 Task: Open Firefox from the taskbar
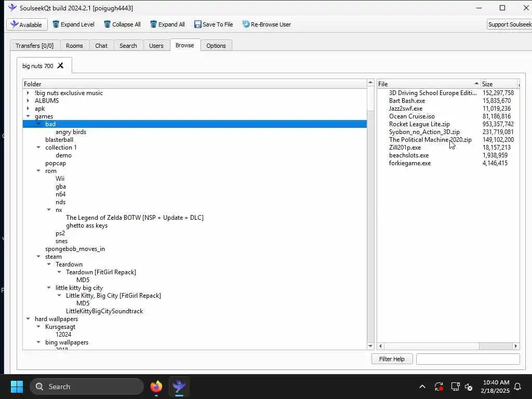tap(156, 387)
